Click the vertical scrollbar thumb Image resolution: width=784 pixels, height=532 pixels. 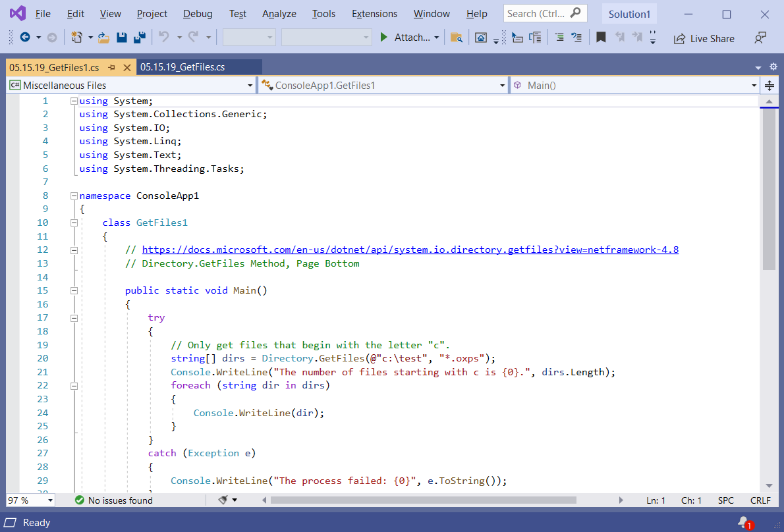click(x=769, y=190)
